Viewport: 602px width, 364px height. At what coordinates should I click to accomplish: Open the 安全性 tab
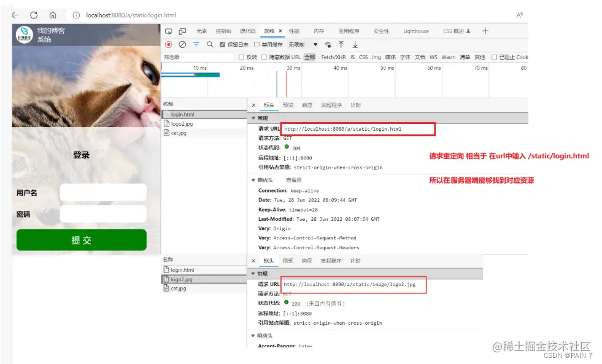coord(381,31)
